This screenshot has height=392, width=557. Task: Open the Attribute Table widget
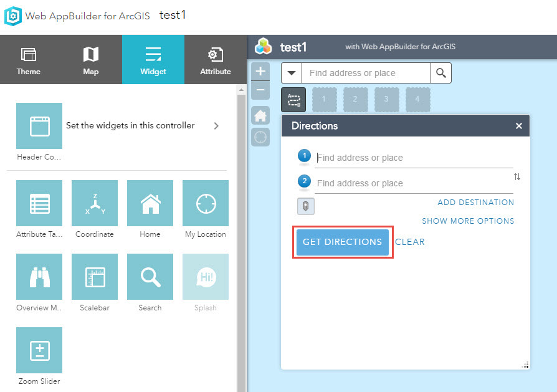[x=39, y=203]
